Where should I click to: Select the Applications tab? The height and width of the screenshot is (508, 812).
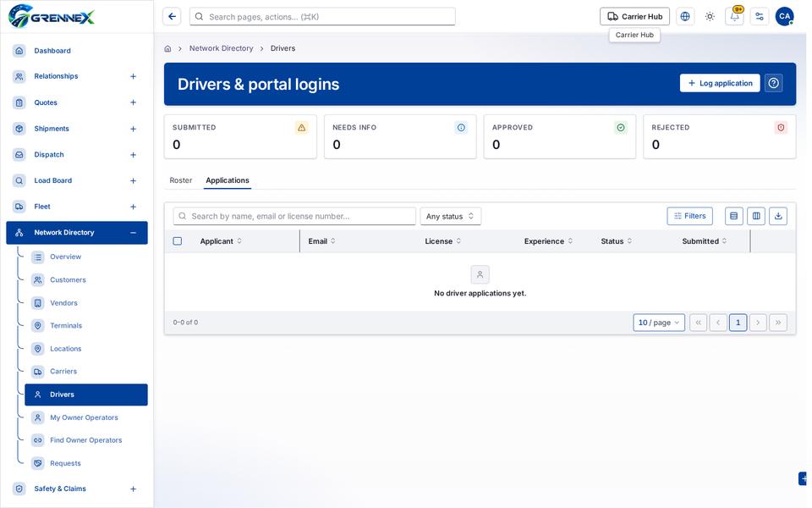coord(228,180)
